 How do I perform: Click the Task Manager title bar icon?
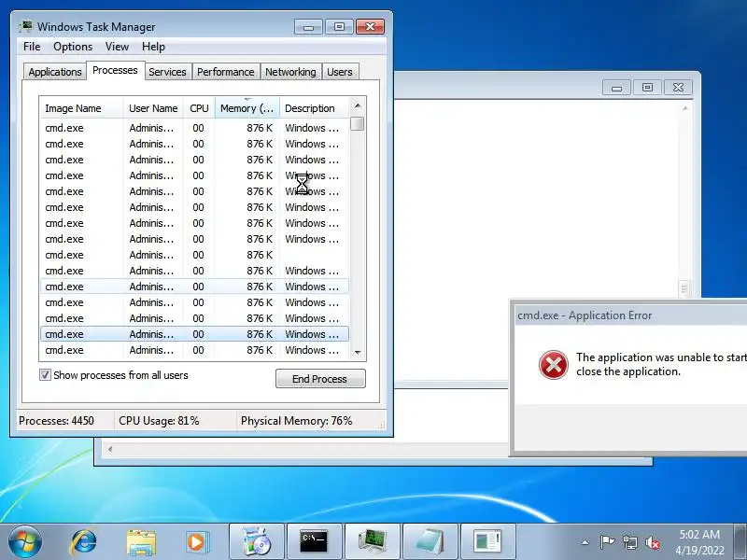(26, 26)
